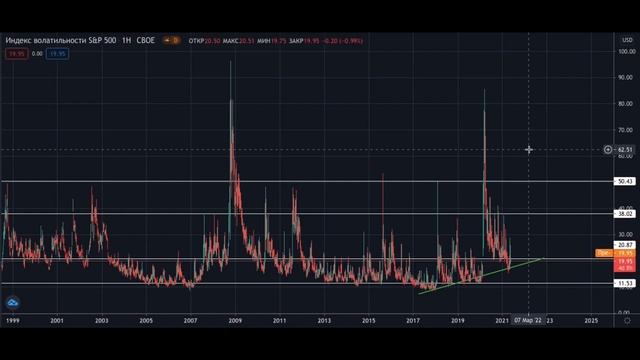Open chart settings gear icon
Screen dimensions: 640x360
click(627, 321)
